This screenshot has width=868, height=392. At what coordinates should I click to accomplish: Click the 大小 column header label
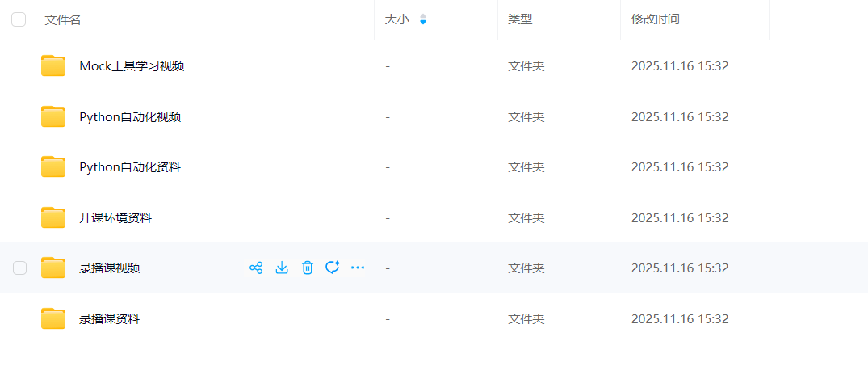397,19
